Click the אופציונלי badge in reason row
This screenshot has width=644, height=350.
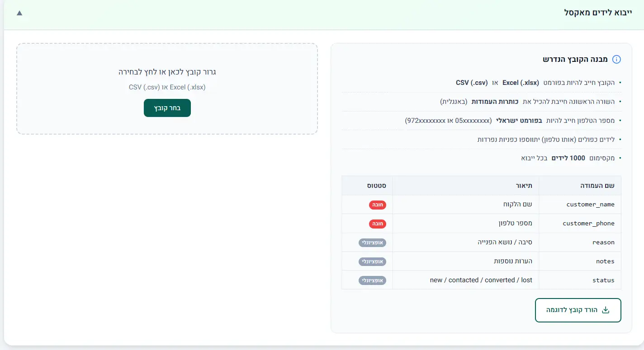tap(373, 243)
